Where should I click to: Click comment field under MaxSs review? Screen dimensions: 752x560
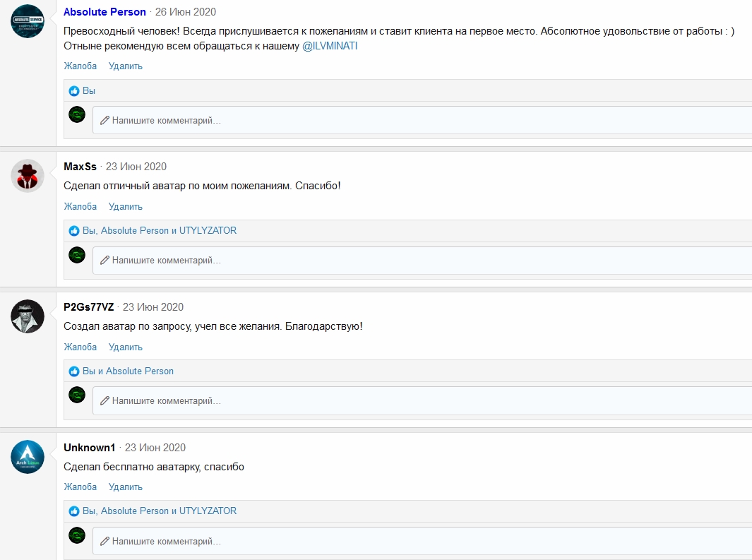tap(422, 261)
